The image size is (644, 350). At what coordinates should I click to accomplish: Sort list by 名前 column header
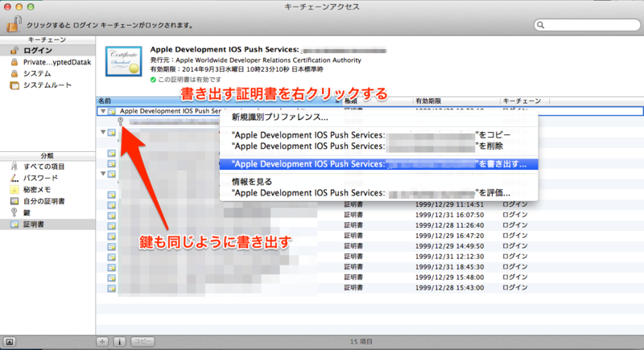pos(219,101)
